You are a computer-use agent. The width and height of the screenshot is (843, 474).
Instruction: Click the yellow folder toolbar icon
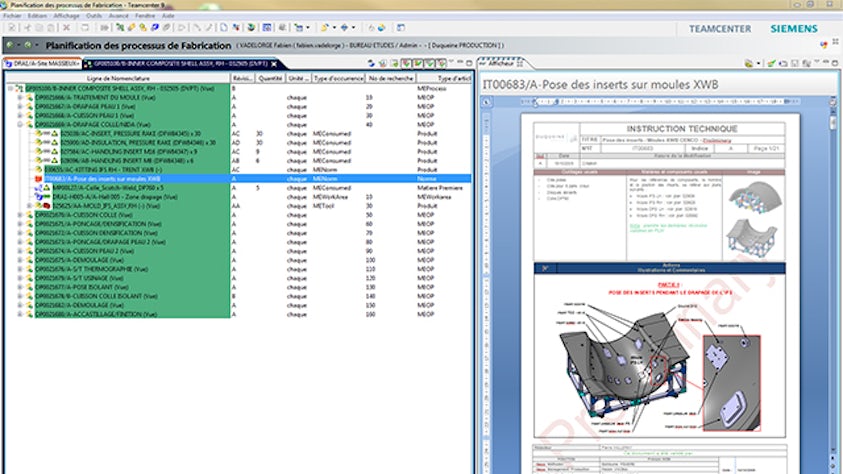(325, 28)
